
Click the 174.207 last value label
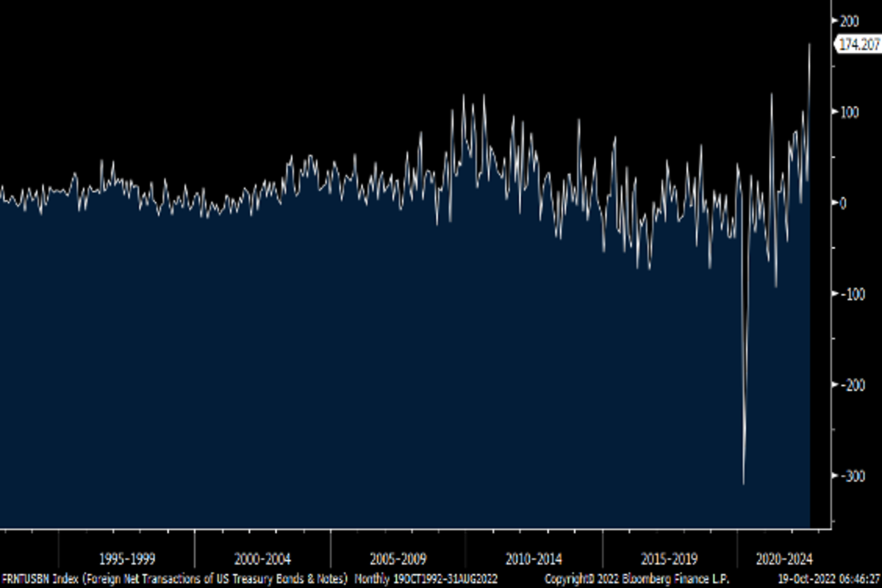pyautogui.click(x=859, y=45)
